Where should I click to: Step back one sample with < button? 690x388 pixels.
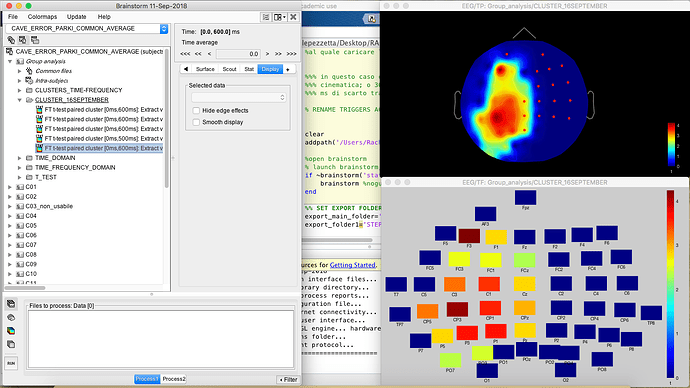pyautogui.click(x=209, y=54)
